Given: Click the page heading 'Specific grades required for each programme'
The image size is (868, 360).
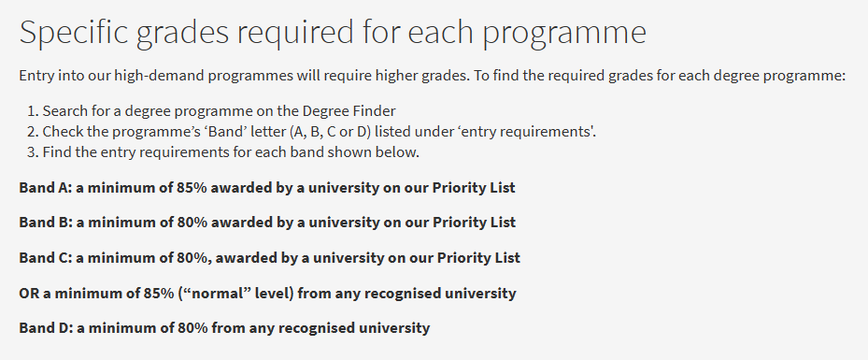Looking at the screenshot, I should [x=333, y=32].
